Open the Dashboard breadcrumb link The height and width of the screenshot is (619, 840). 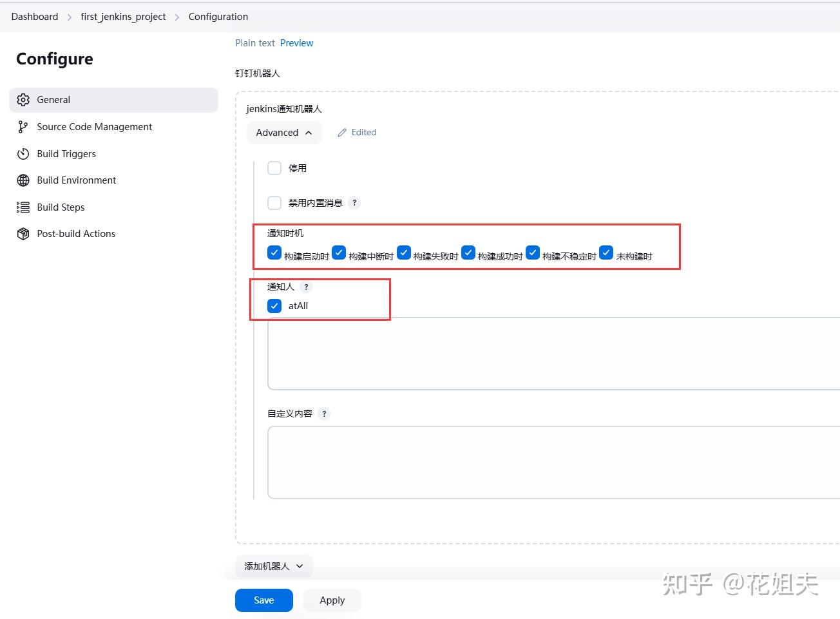point(35,17)
